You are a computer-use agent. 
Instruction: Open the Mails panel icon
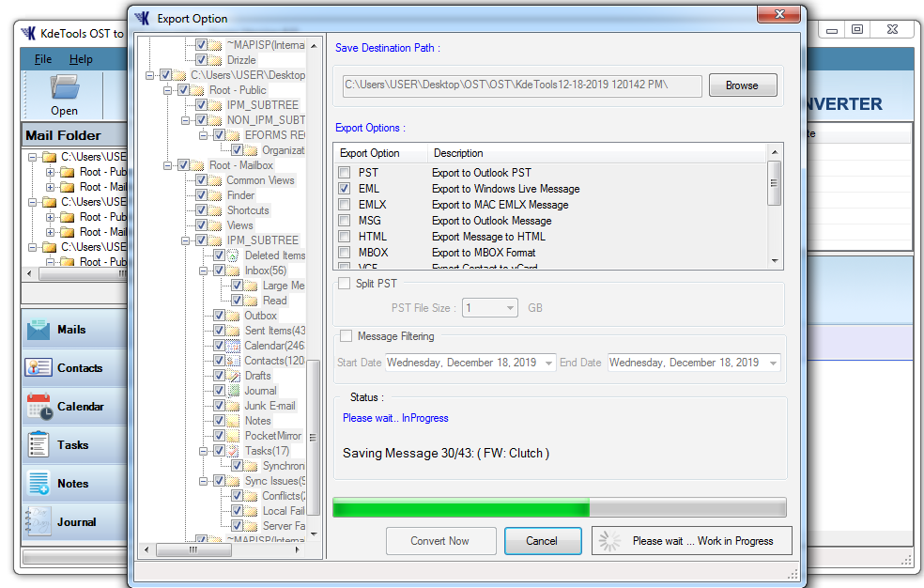(x=38, y=330)
